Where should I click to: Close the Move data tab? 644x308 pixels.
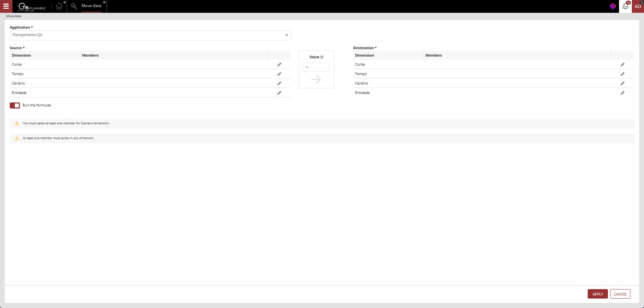click(105, 2)
